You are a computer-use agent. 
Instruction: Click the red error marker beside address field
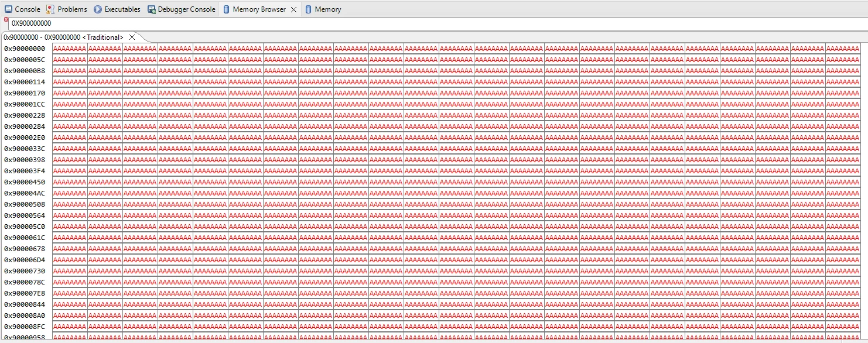(x=6, y=20)
